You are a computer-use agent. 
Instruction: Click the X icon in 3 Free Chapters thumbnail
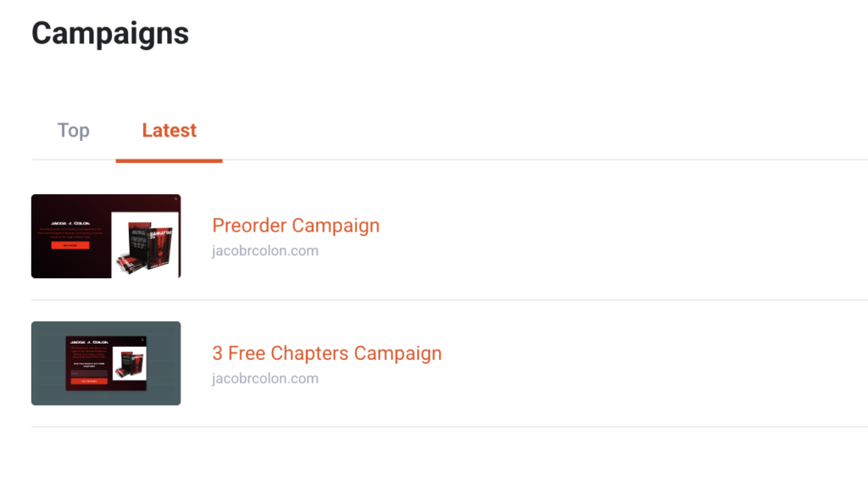click(142, 339)
